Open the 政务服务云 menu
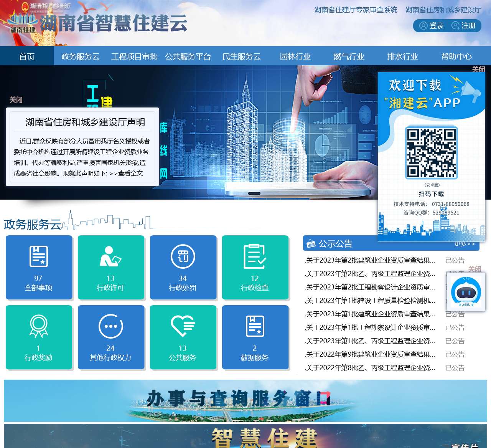This screenshot has width=491, height=448. [x=81, y=56]
